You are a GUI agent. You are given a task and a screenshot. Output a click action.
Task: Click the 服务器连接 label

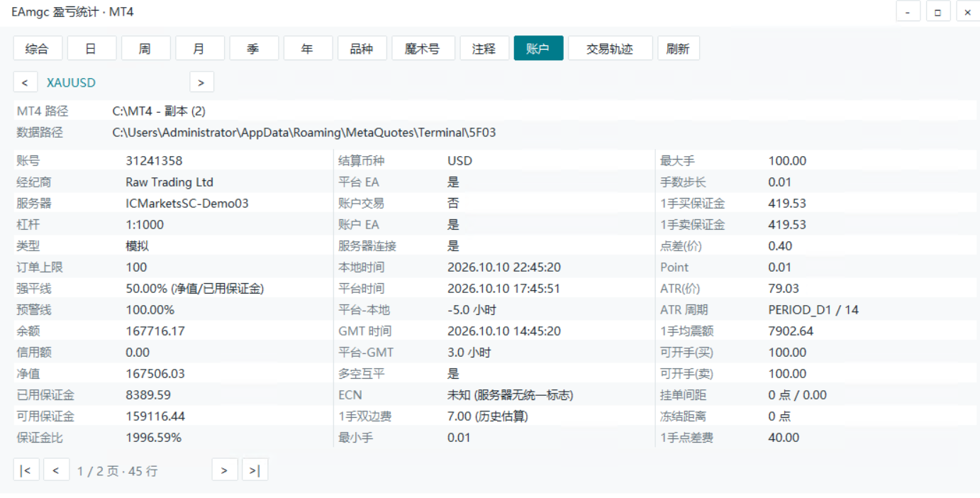tap(367, 246)
